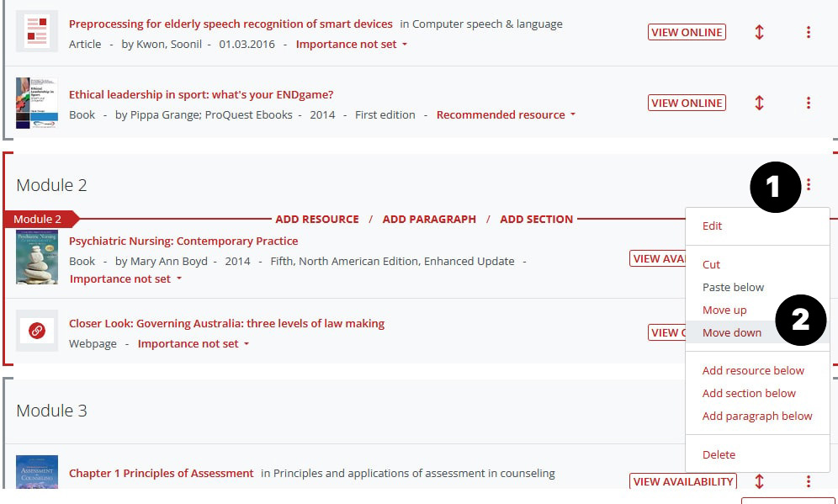838x504 pixels.
Task: Click reorder arrows for Preprocessing elderly speech article
Action: click(759, 32)
